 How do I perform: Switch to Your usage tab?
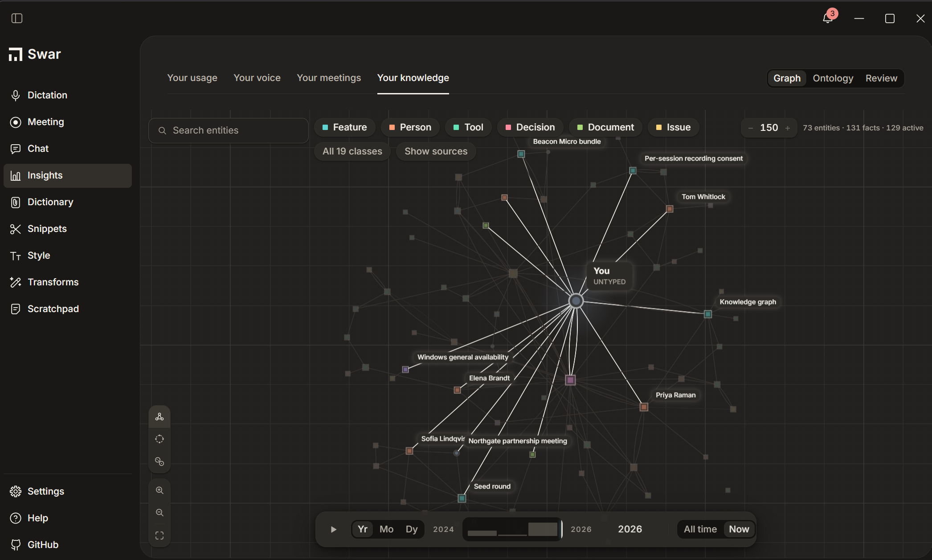coord(192,78)
